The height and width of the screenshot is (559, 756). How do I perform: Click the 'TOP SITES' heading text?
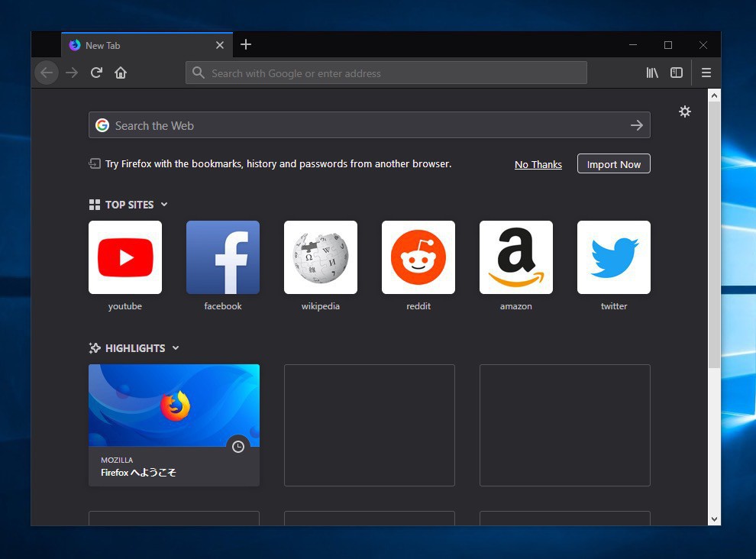(x=129, y=205)
